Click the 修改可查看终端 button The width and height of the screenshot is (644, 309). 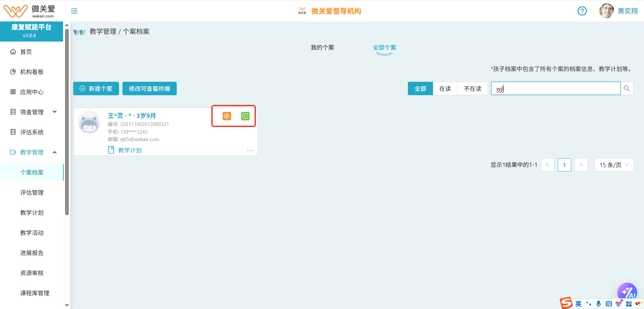[x=149, y=88]
